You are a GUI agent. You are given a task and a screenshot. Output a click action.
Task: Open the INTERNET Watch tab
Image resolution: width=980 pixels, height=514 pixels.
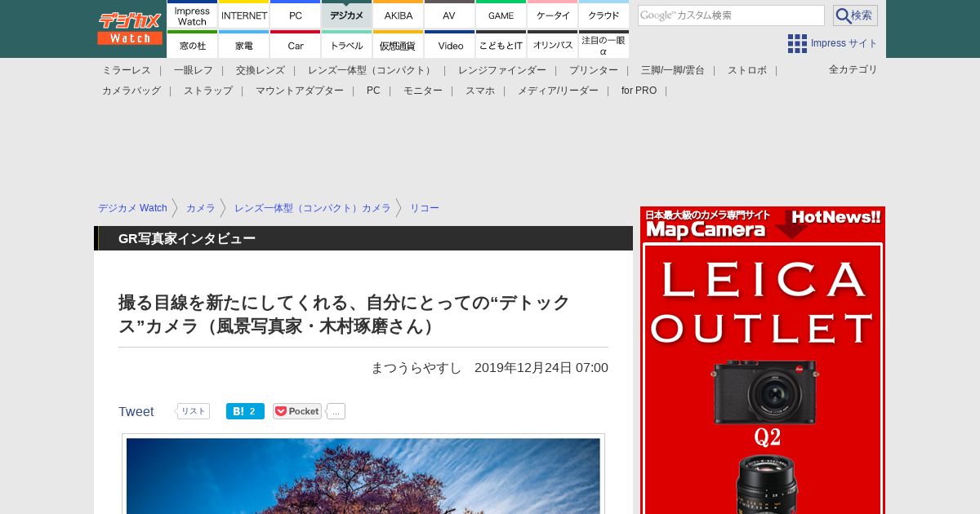point(244,15)
